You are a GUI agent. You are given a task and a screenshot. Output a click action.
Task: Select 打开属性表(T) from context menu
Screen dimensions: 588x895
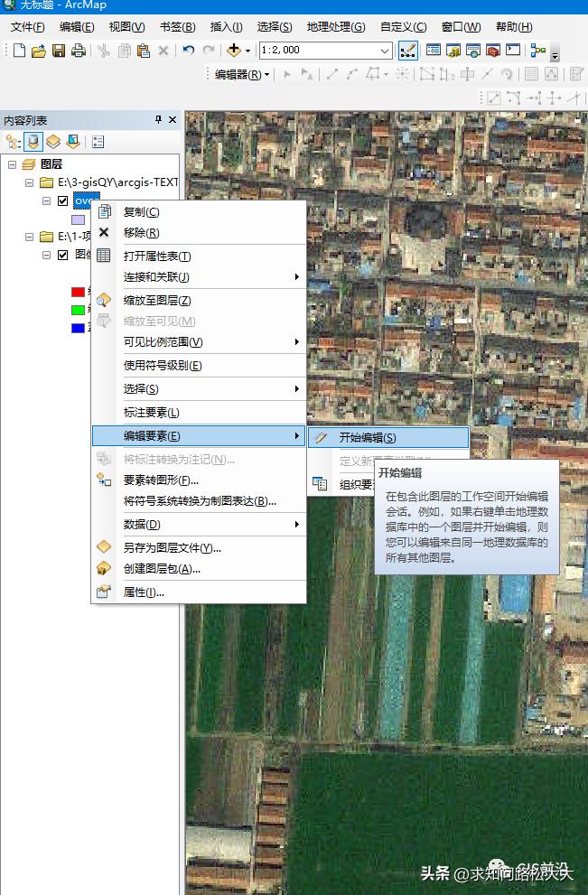click(199, 256)
